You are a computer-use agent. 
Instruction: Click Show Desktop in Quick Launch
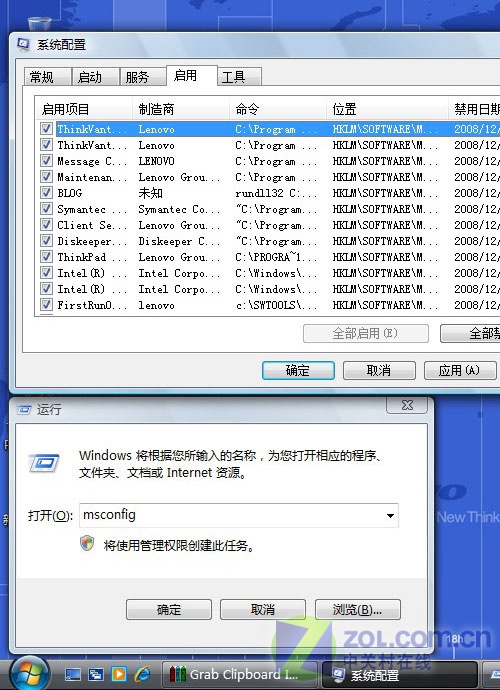pyautogui.click(x=73, y=674)
